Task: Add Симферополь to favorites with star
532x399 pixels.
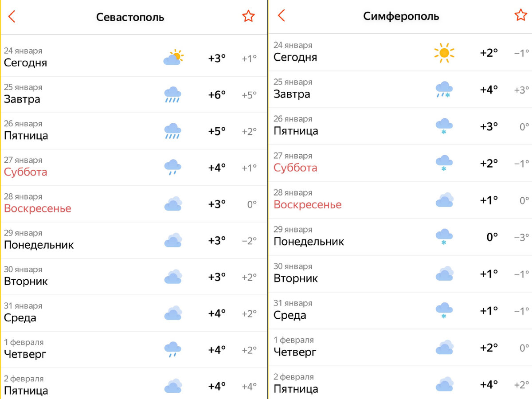Action: (x=520, y=15)
